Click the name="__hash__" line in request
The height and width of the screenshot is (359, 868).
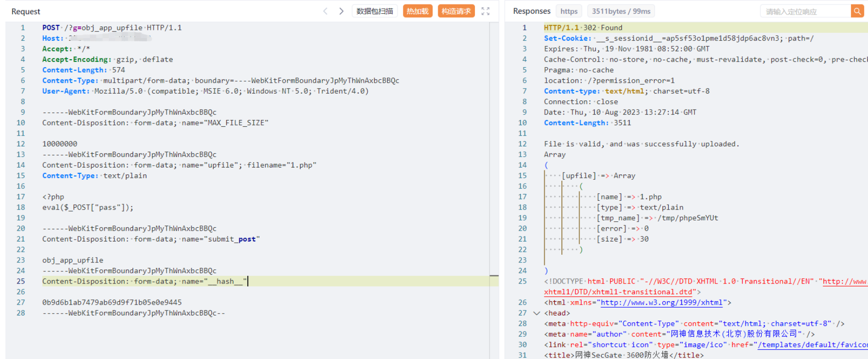pos(144,281)
